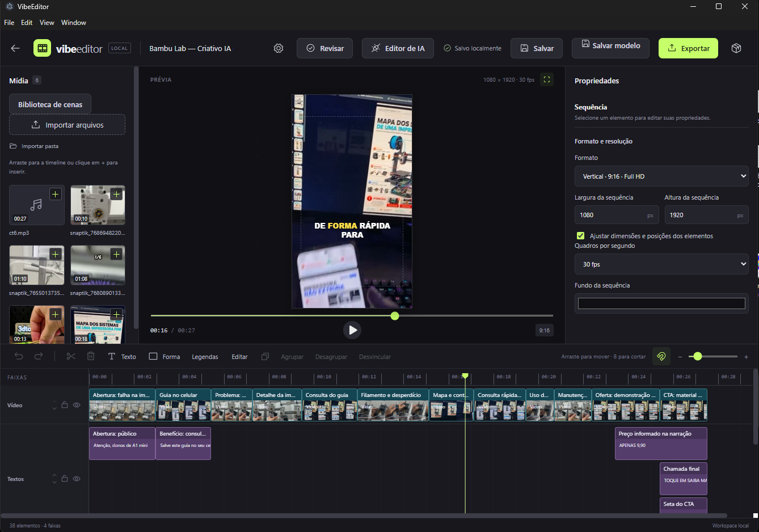The image size is (759, 532).
Task: Play the preview video
Action: coord(352,330)
